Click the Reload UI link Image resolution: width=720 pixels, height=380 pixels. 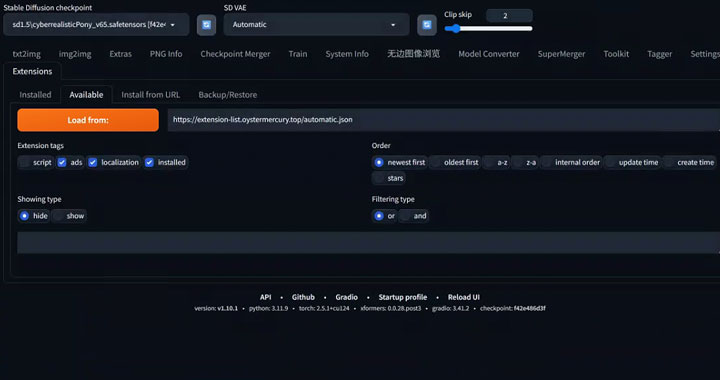(x=464, y=297)
